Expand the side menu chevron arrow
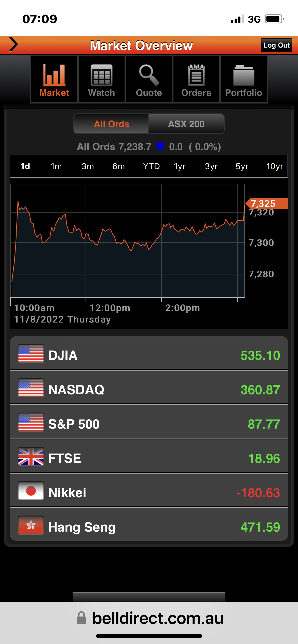This screenshot has height=644, width=298. point(13,45)
